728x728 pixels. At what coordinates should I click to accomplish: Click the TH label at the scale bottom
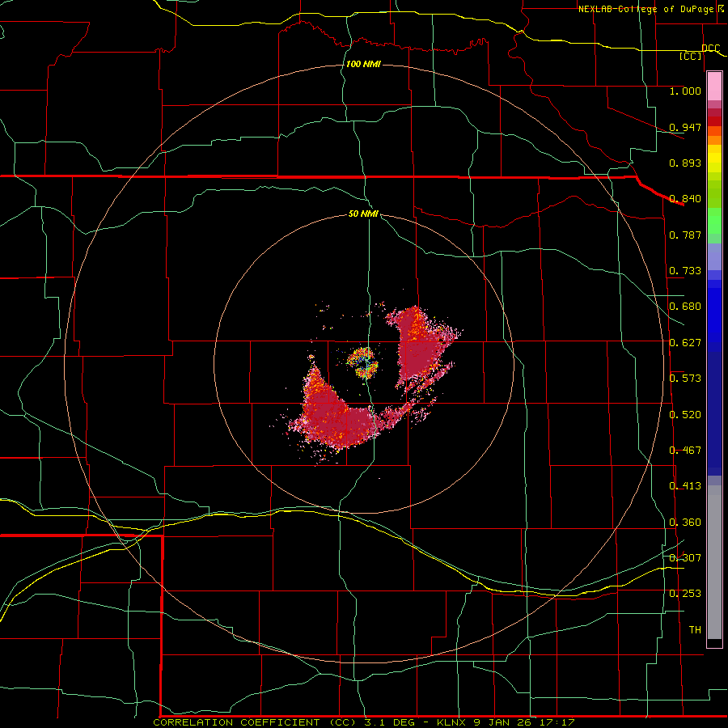point(695,629)
